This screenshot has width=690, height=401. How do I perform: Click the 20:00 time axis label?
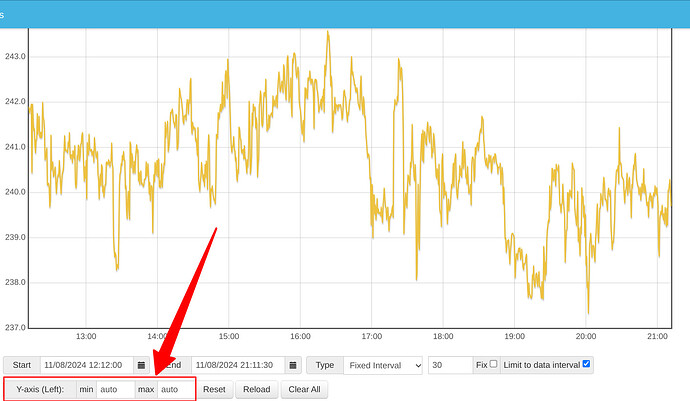click(x=586, y=336)
